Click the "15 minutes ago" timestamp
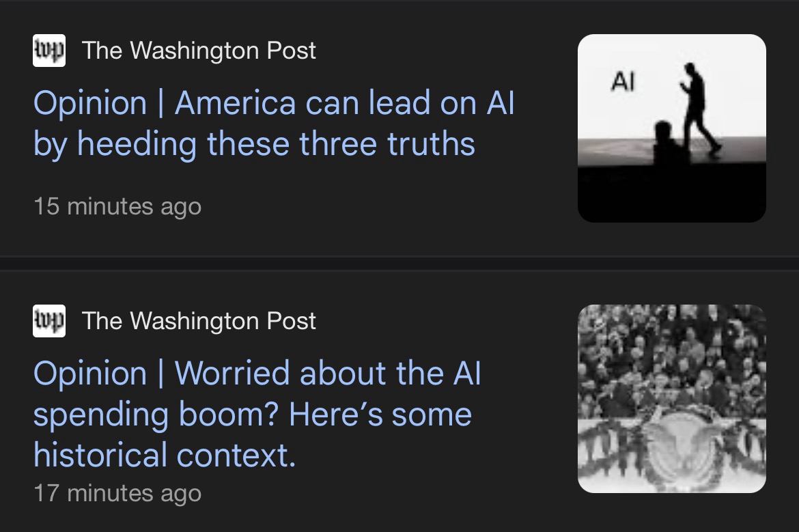Image resolution: width=799 pixels, height=532 pixels. (117, 206)
